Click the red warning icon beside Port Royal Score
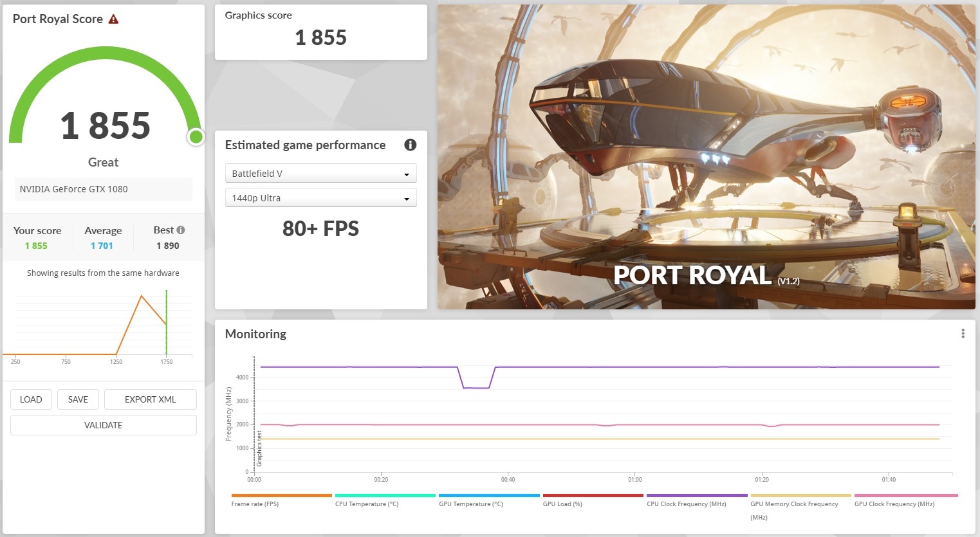Screen dimensions: 980x537 pyautogui.click(x=113, y=19)
